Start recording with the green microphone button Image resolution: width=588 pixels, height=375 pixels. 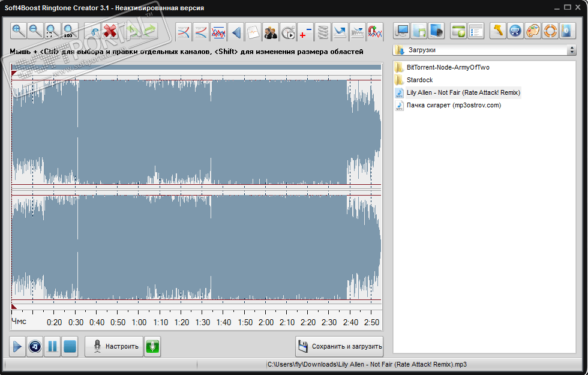[x=152, y=347]
